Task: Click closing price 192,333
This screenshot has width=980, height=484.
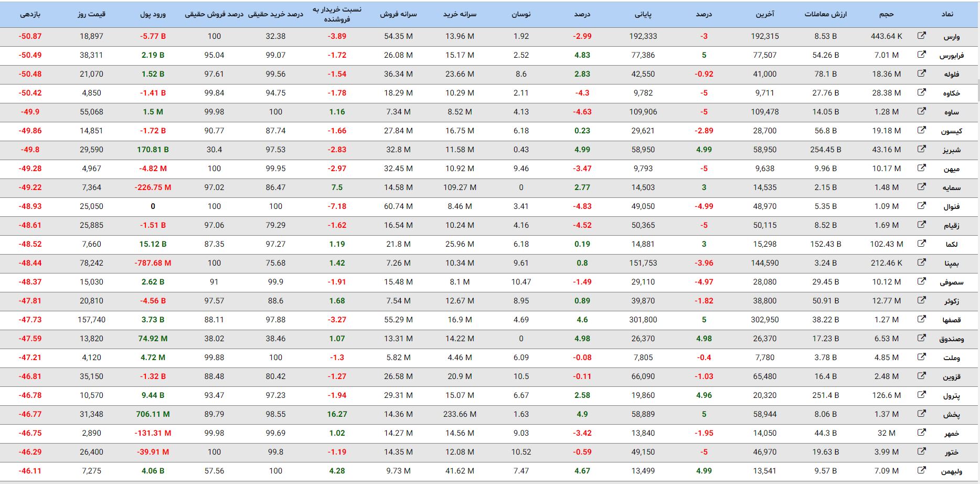Action: pos(643,36)
